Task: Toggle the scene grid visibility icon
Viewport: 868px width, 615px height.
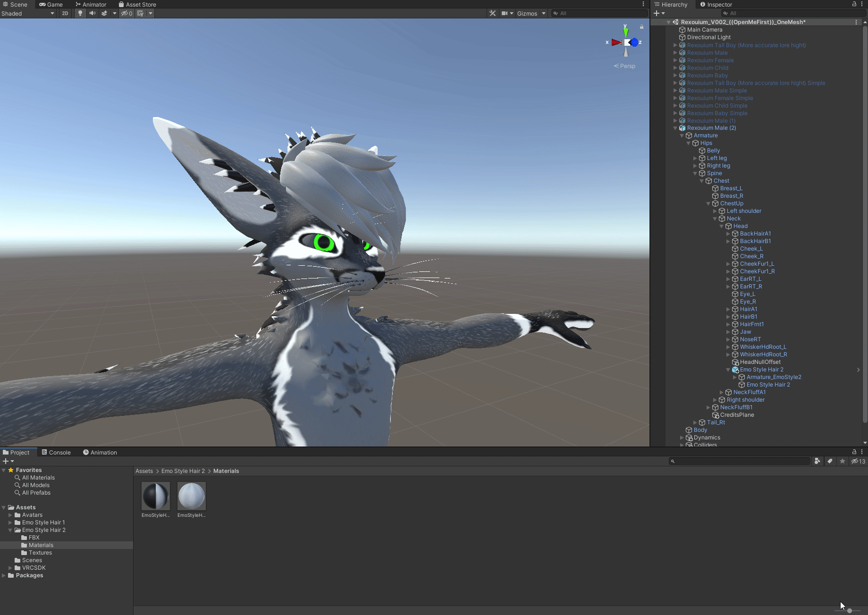Action: tap(140, 13)
